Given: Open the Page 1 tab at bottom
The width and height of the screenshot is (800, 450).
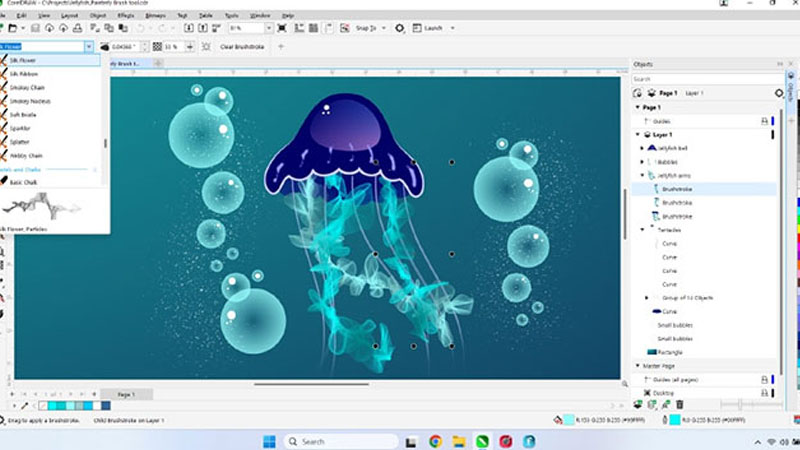Looking at the screenshot, I should pyautogui.click(x=128, y=394).
